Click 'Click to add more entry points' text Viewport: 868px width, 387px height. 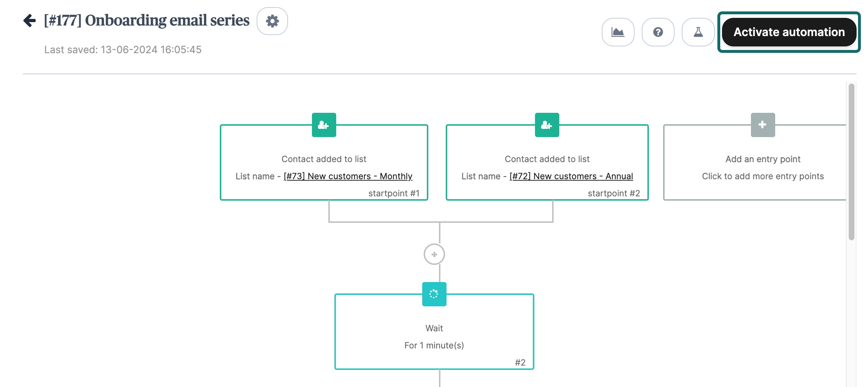(763, 176)
